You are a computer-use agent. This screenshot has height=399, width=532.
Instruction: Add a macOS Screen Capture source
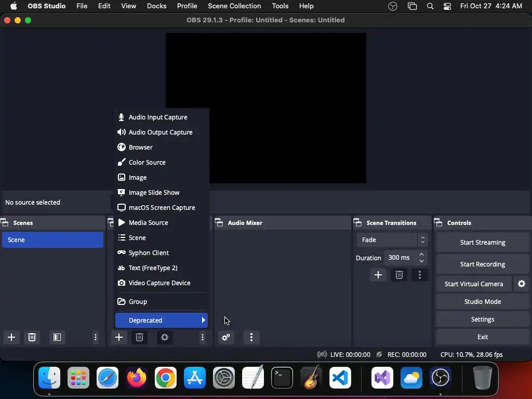pos(162,208)
